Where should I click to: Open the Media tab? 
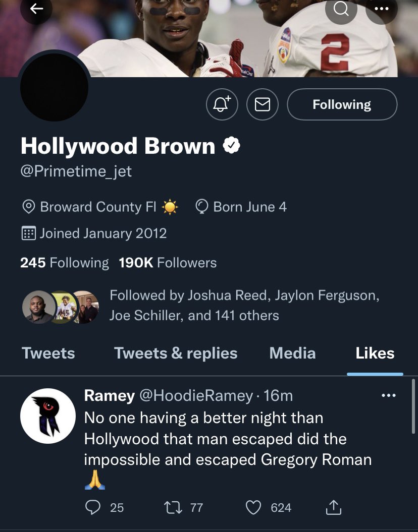tap(292, 353)
